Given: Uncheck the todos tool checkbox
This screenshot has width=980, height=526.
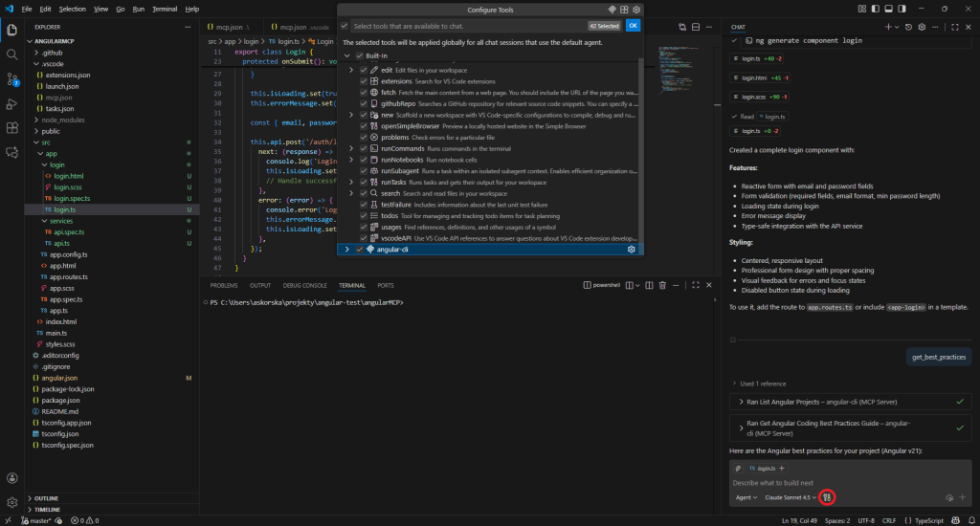Looking at the screenshot, I should 364,216.
